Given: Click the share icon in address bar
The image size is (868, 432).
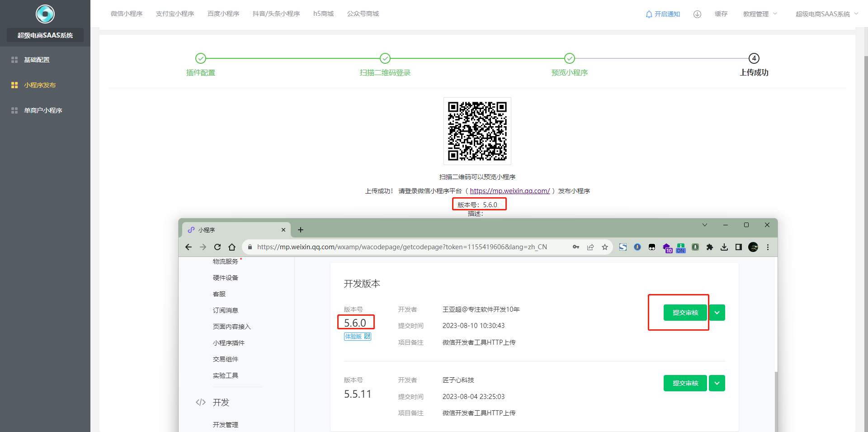Looking at the screenshot, I should pyautogui.click(x=590, y=247).
